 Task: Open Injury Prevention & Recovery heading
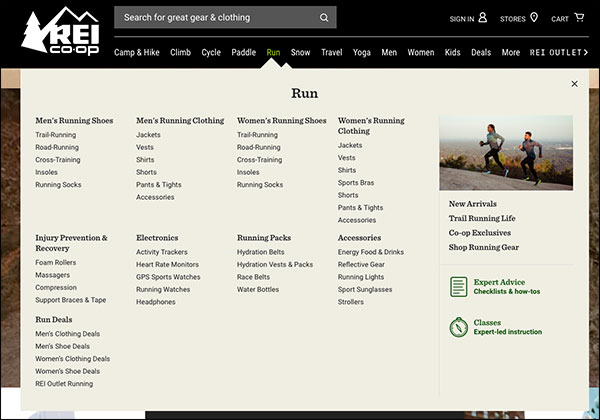(x=71, y=243)
